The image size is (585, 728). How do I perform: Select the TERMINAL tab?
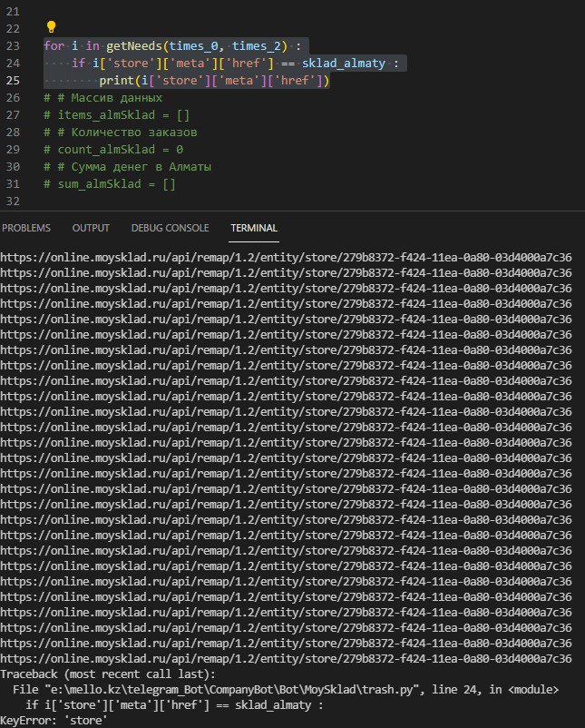254,228
